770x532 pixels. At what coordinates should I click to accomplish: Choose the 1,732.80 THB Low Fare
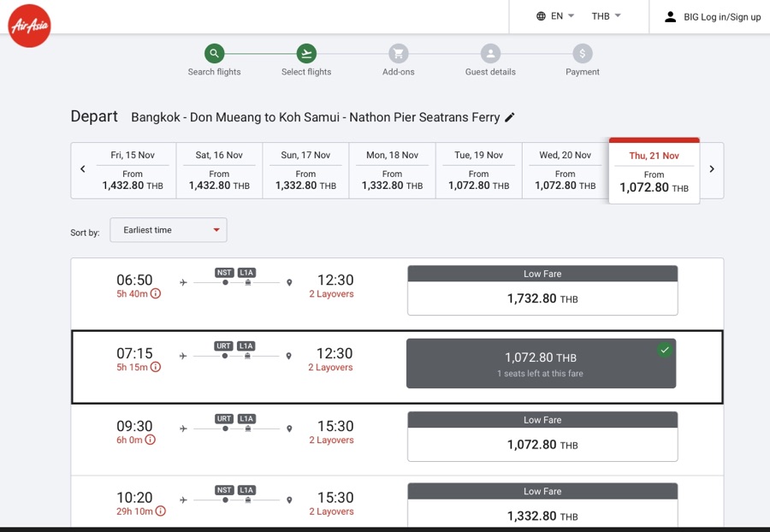click(x=542, y=291)
